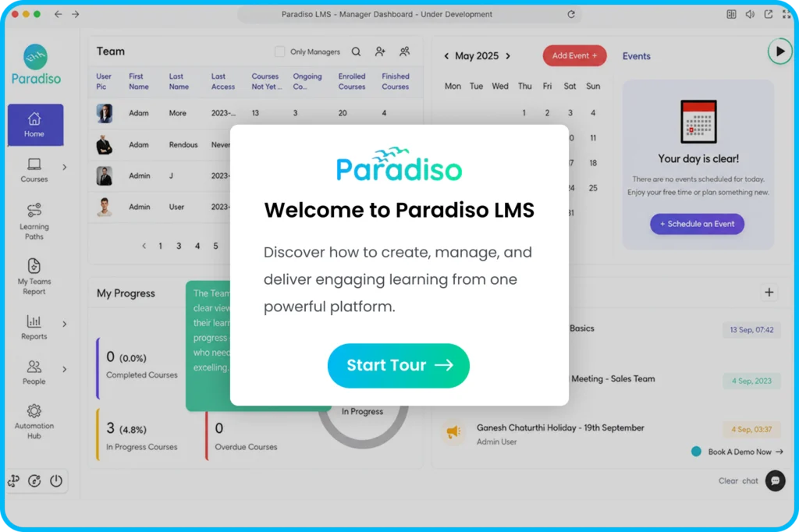Search the Team table
The width and height of the screenshot is (799, 532).
tap(356, 51)
